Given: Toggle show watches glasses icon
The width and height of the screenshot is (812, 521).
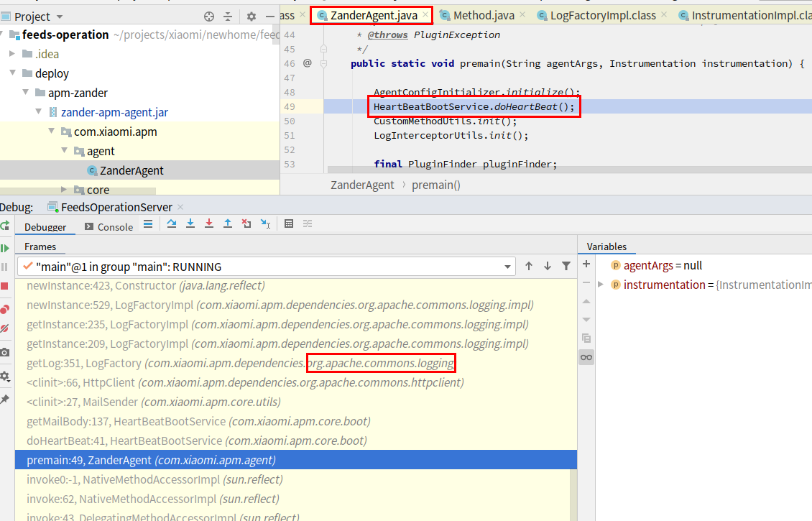Looking at the screenshot, I should pos(586,357).
